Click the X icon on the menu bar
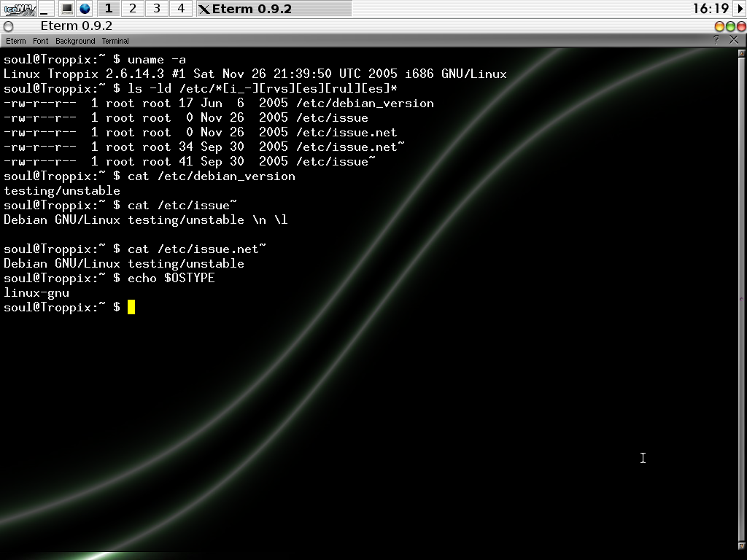The width and height of the screenshot is (747, 560). (x=734, y=41)
